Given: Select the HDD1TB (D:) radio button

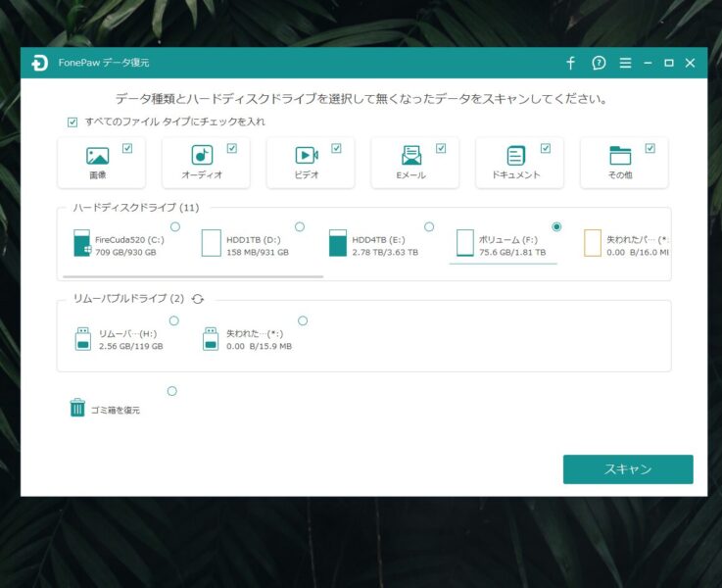Looking at the screenshot, I should coord(300,226).
